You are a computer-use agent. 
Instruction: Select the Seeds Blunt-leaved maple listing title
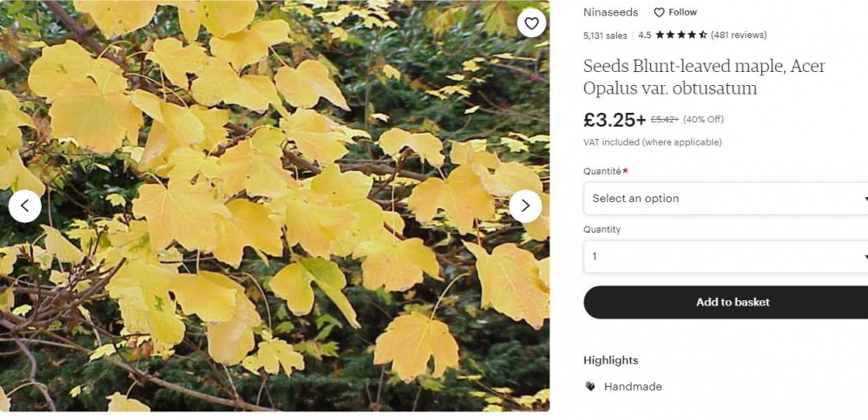pyautogui.click(x=704, y=77)
